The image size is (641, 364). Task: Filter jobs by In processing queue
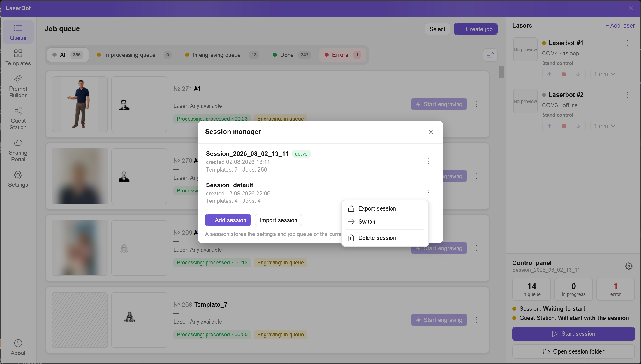tap(134, 55)
